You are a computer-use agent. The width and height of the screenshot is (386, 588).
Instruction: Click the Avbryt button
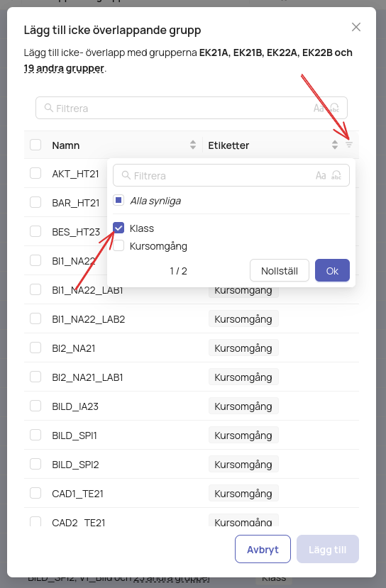263,550
